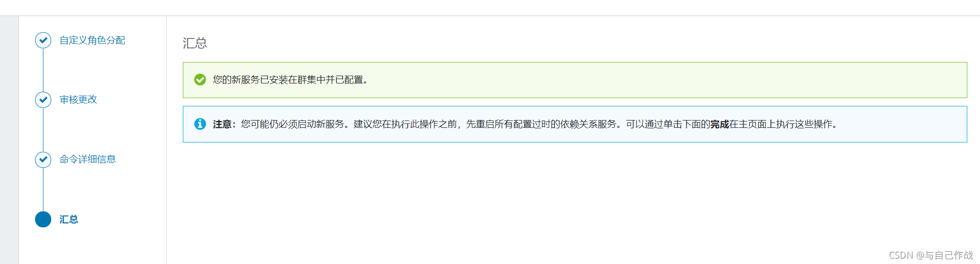The height and width of the screenshot is (264, 980).
Task: Click the checkmark circle beside 自定义角色分配
Action: click(43, 40)
